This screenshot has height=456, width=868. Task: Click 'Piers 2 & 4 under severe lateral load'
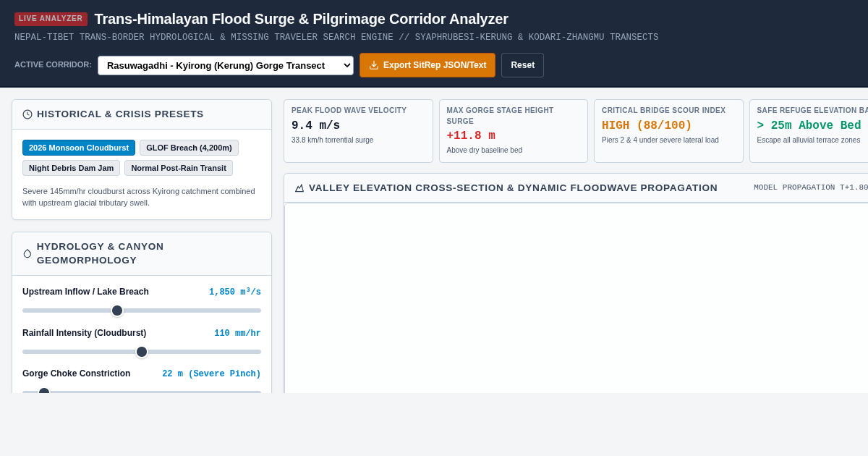(660, 140)
